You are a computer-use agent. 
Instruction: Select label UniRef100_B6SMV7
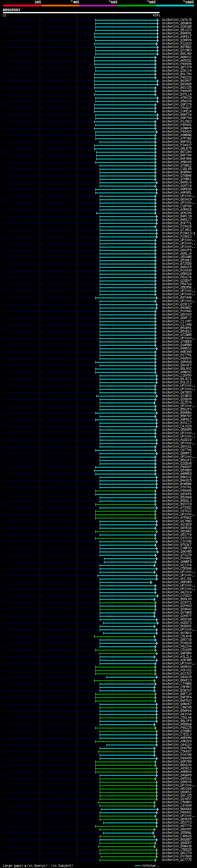click(177, 81)
